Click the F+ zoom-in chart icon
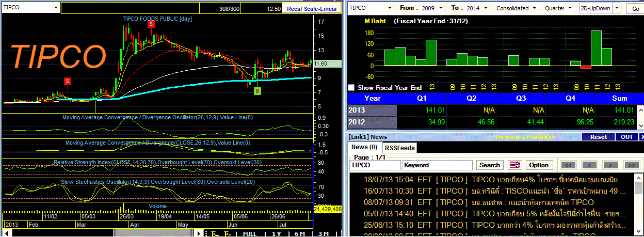644x237 pixels. pyautogui.click(x=215, y=234)
